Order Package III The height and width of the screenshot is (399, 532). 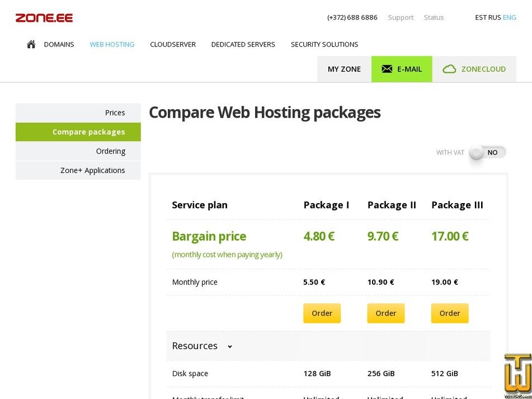449,313
